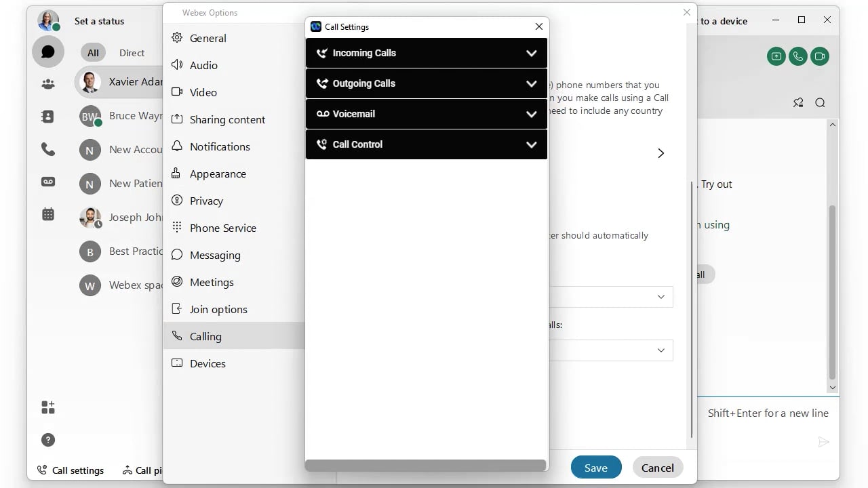The width and height of the screenshot is (868, 488).
Task: Click the right arrow in Calling options
Action: tap(661, 153)
